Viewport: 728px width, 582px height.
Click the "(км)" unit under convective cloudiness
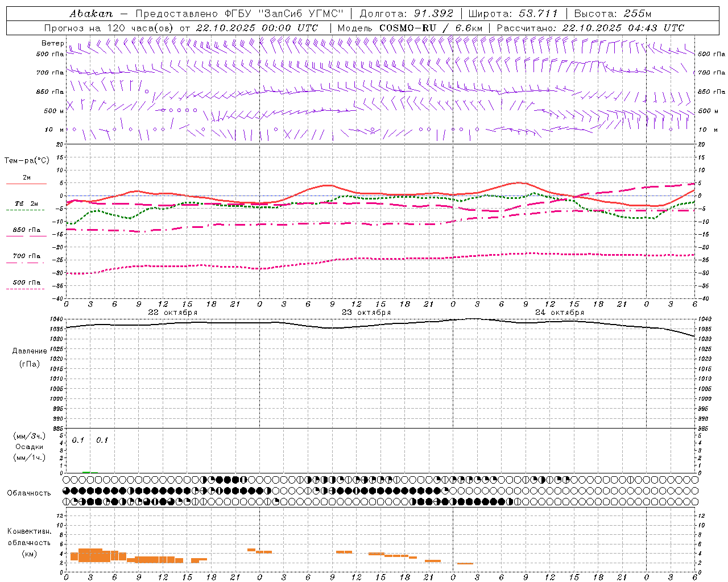[x=29, y=554]
